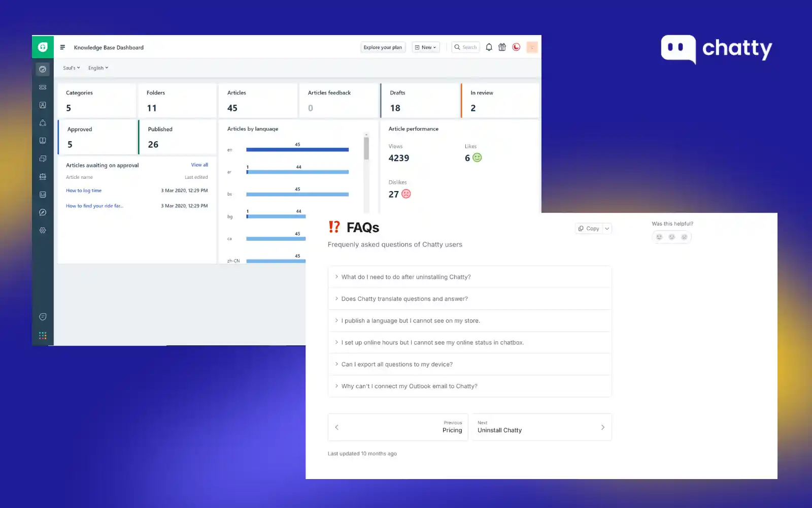Image resolution: width=812 pixels, height=508 pixels.
Task: Click the dark blue 'en' language bar
Action: [297, 149]
